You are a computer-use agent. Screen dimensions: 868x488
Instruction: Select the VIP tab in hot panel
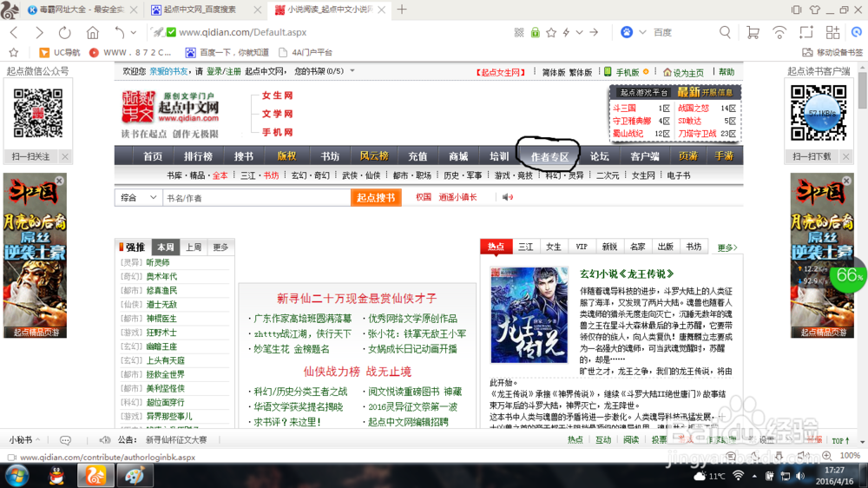point(582,247)
